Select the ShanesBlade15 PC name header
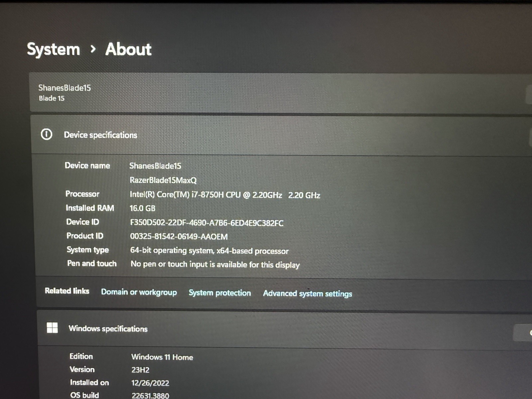 (x=65, y=88)
